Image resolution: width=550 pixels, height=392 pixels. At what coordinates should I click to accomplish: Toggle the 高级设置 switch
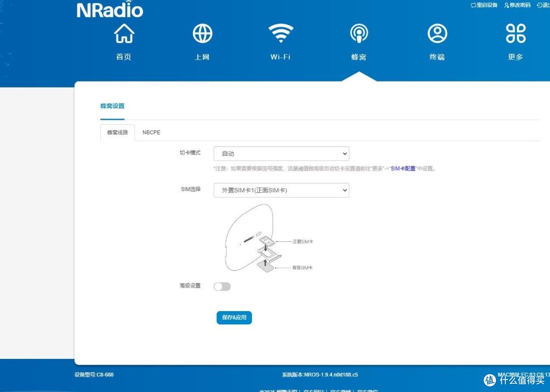point(222,287)
